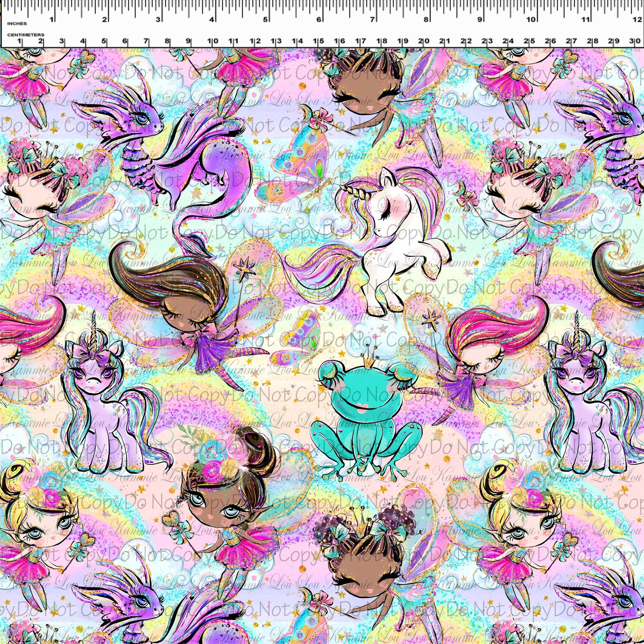The height and width of the screenshot is (644, 644).
Task: Click the 6 inch mark on the ruler
Action: [x=319, y=19]
